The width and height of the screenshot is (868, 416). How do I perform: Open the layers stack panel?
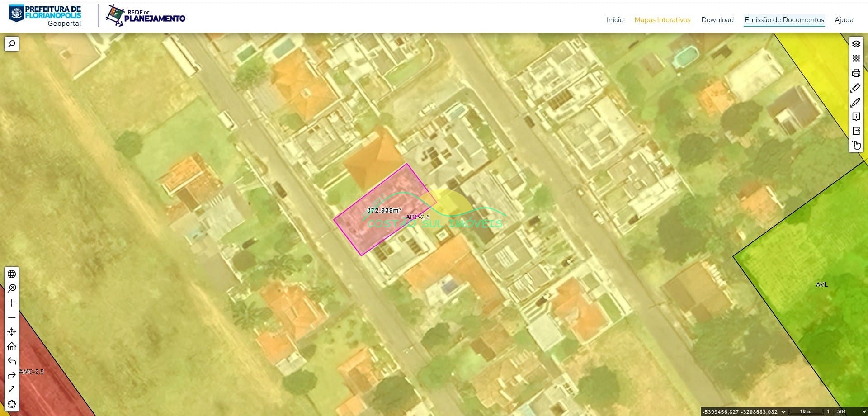click(x=856, y=44)
